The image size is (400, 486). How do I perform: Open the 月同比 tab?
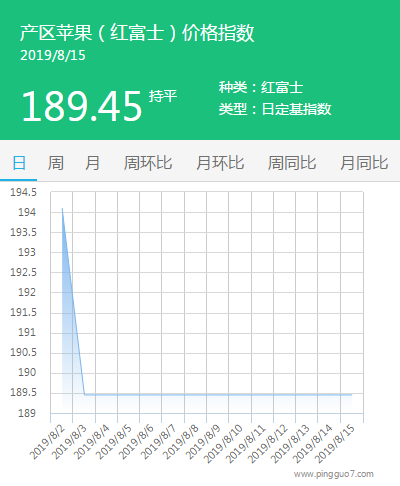click(x=364, y=163)
